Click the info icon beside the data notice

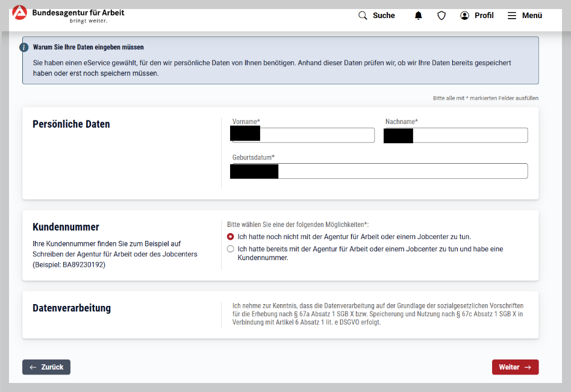pyautogui.click(x=23, y=48)
